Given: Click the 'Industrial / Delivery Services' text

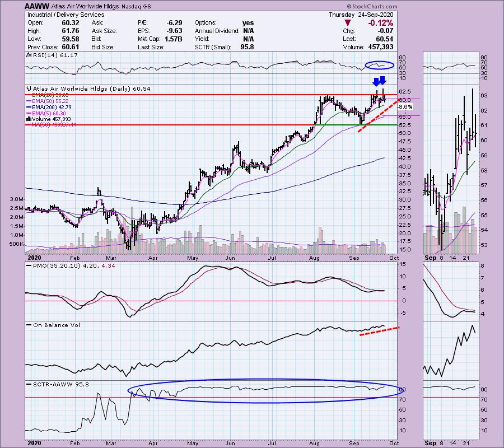Looking at the screenshot, I should click(66, 15).
